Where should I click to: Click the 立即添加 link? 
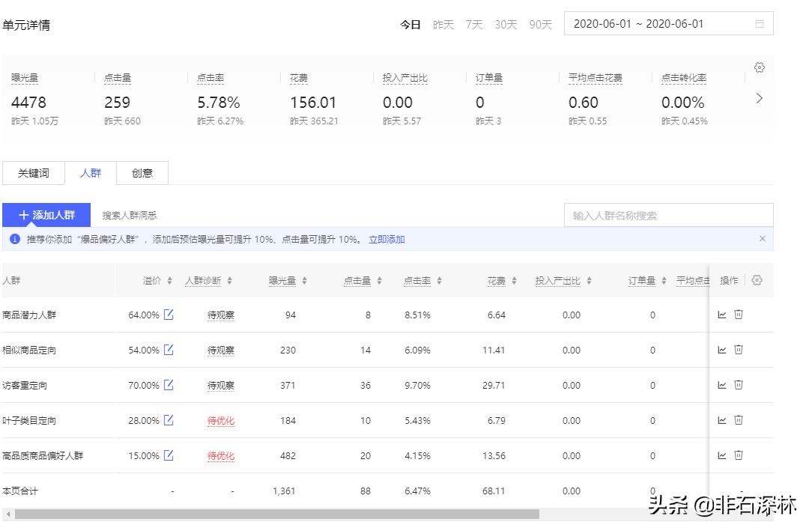point(387,240)
